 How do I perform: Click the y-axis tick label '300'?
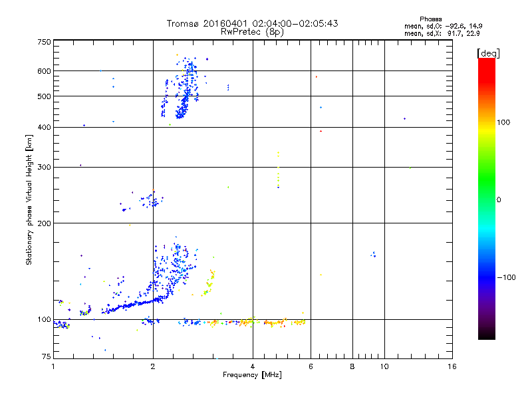pyautogui.click(x=45, y=168)
